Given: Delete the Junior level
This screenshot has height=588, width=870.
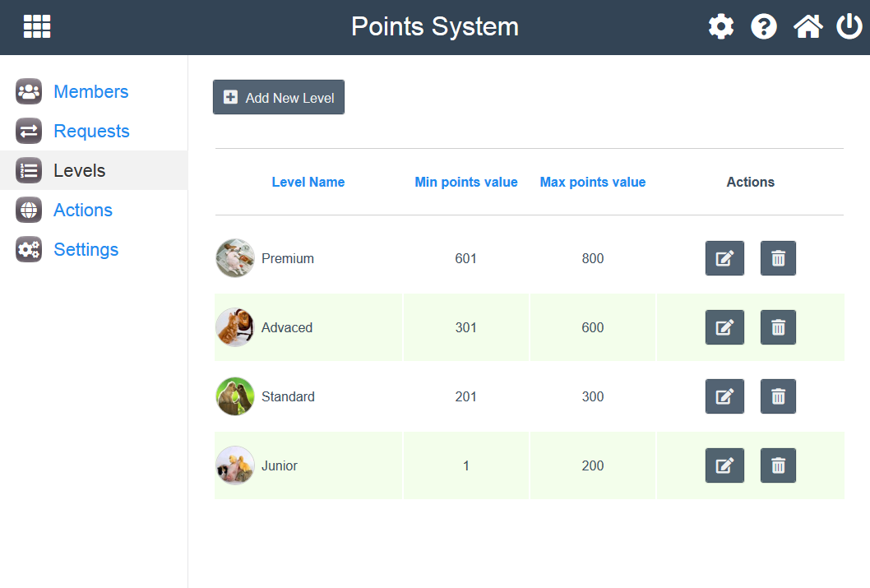Looking at the screenshot, I should pos(778,465).
